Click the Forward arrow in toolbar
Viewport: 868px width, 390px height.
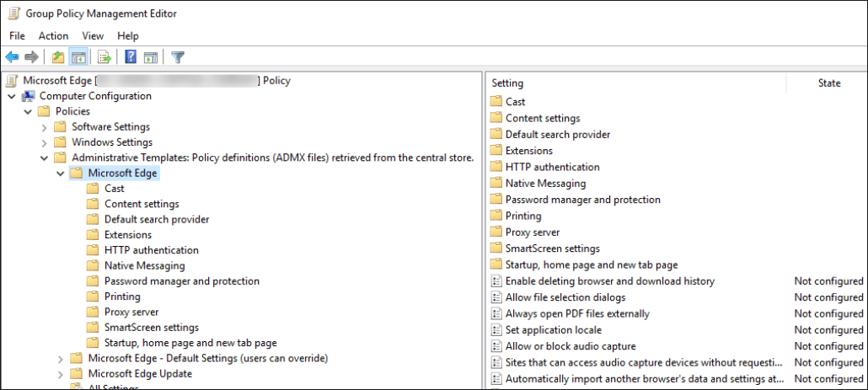[31, 57]
